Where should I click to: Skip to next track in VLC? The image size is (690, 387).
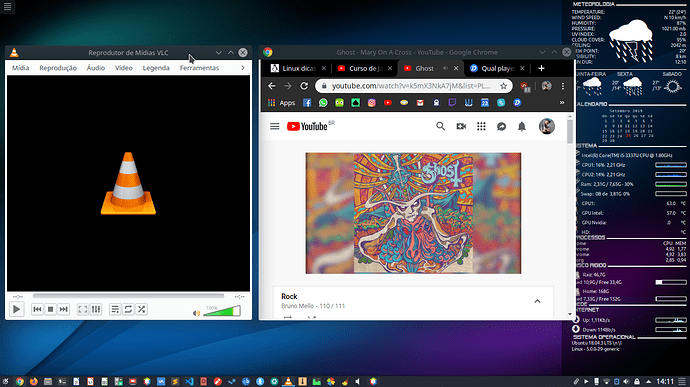63,310
